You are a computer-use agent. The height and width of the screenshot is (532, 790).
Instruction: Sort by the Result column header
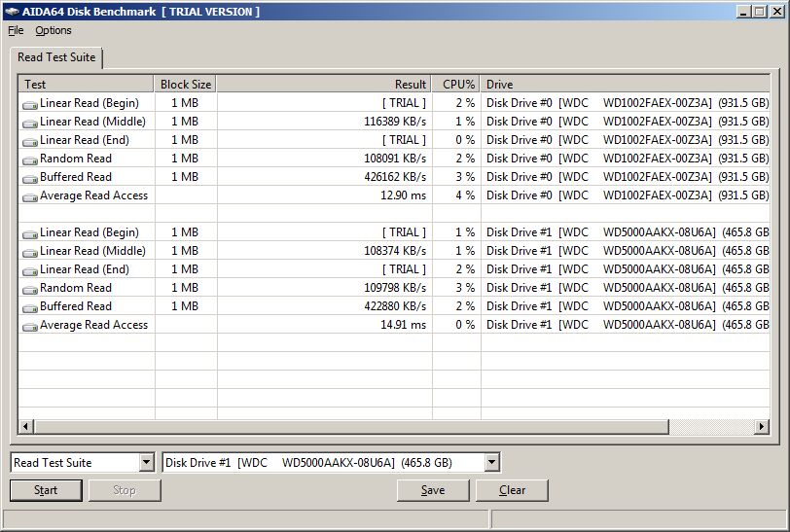point(324,85)
